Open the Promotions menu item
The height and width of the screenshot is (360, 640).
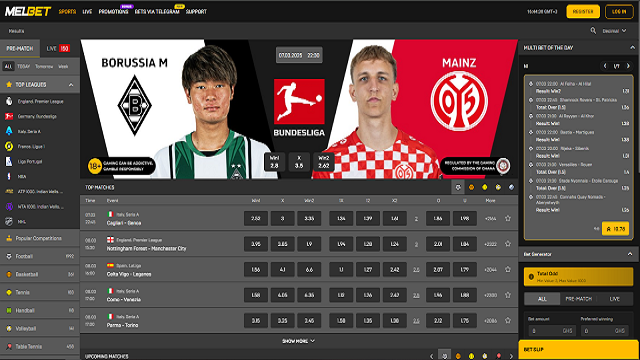(113, 11)
